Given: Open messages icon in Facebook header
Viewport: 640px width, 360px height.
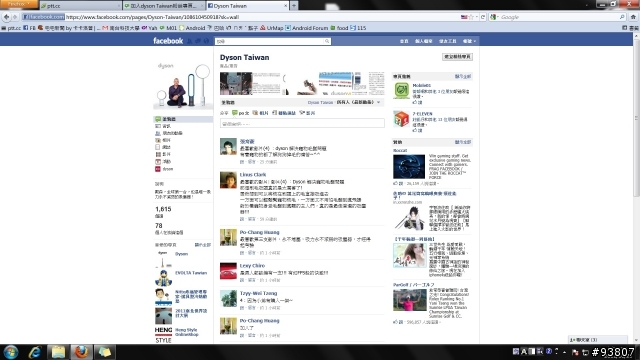Looking at the screenshot, I should tap(198, 41).
